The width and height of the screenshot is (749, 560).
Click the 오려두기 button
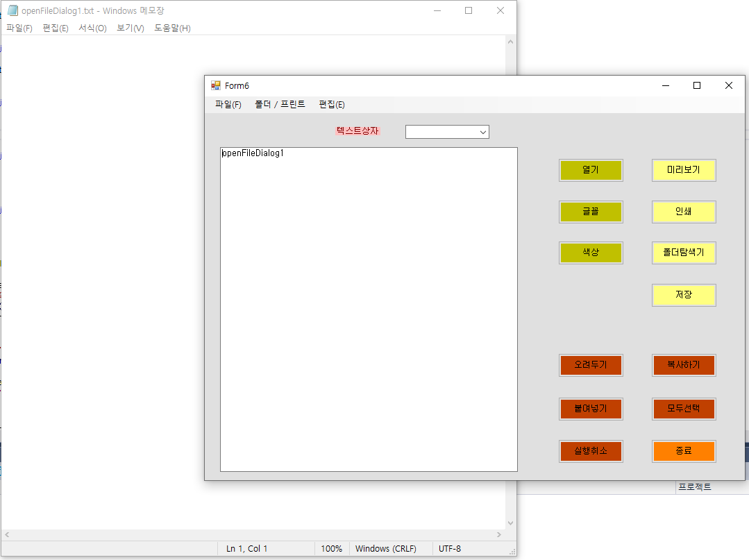pyautogui.click(x=591, y=365)
